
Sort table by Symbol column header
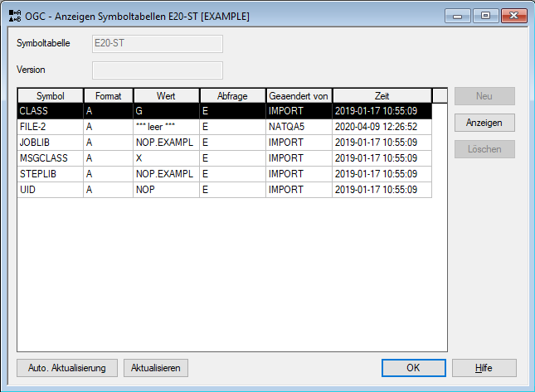pyautogui.click(x=50, y=96)
